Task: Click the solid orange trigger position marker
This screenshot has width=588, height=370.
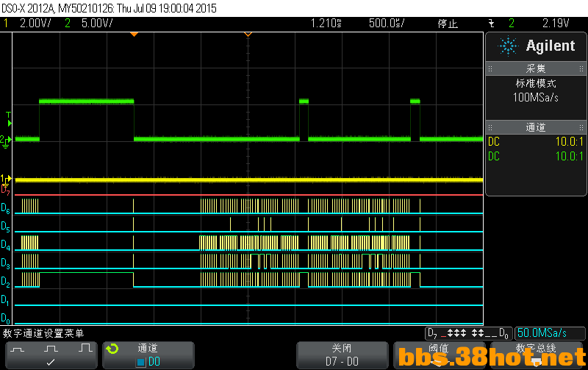Action: pos(134,35)
